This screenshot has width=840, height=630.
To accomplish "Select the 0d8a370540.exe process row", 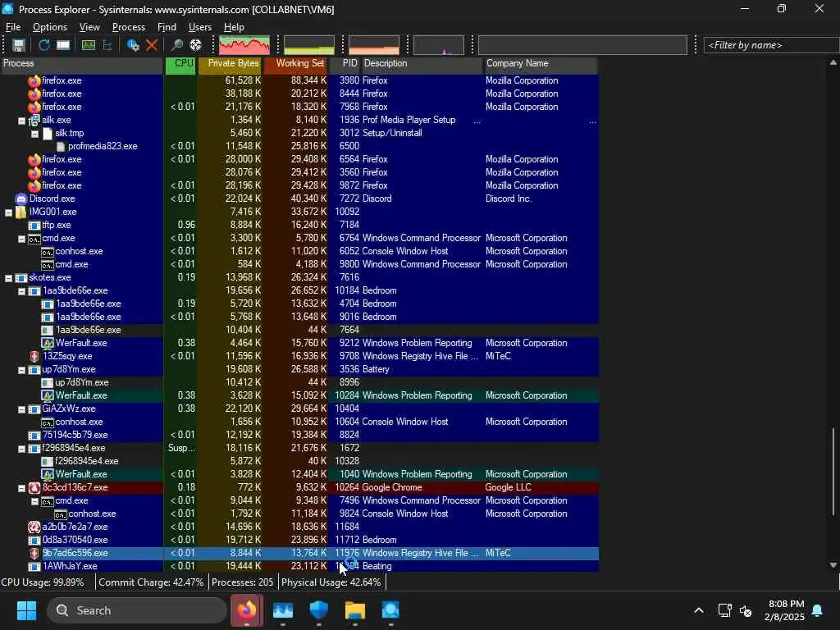I will [299, 540].
